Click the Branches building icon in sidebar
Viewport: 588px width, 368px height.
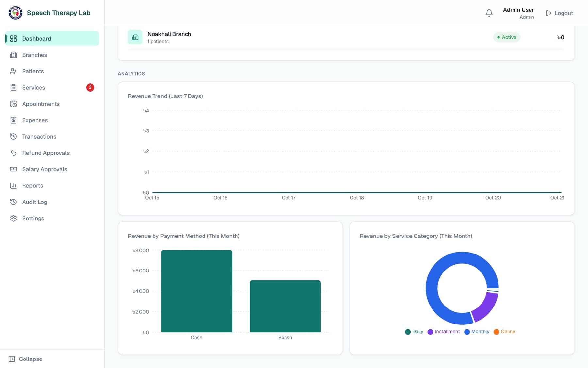click(x=13, y=55)
